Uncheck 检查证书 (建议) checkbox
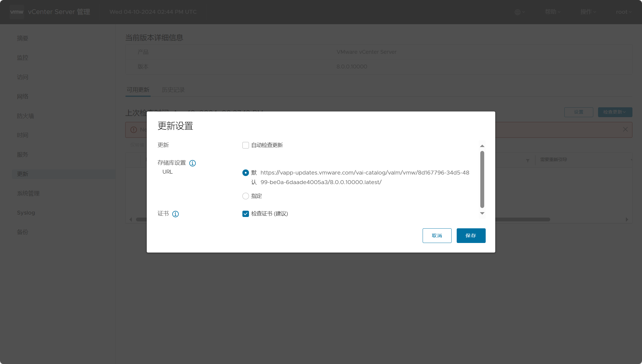The image size is (642, 364). 246,214
